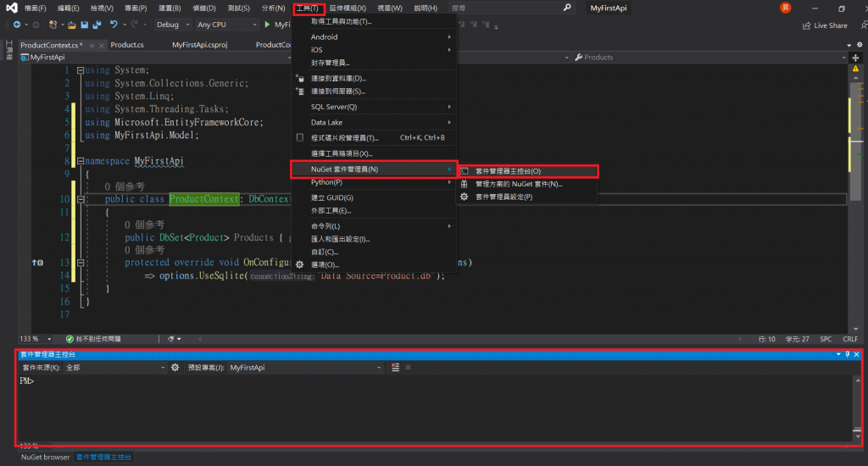
Task: Switch to the MyFirstApi.csproj tab
Action: point(199,46)
